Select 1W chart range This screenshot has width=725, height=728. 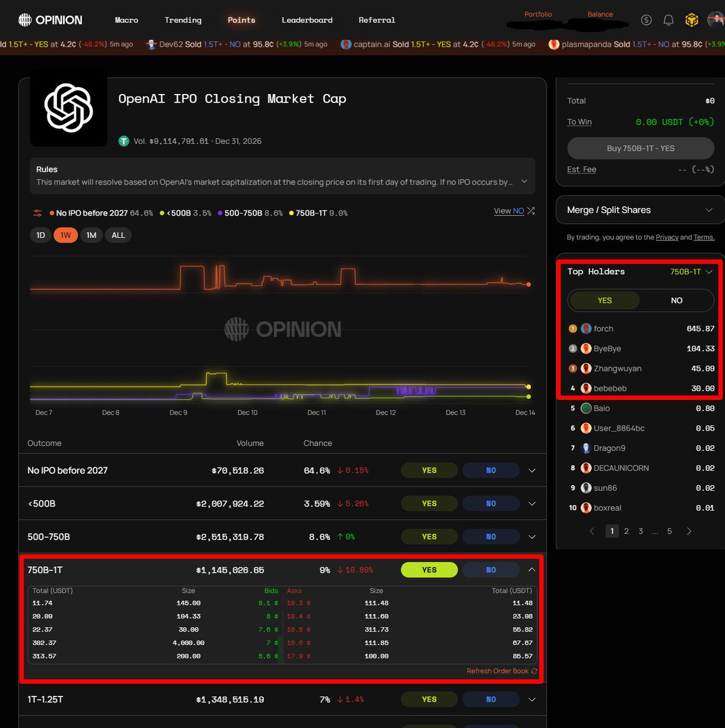tap(66, 235)
